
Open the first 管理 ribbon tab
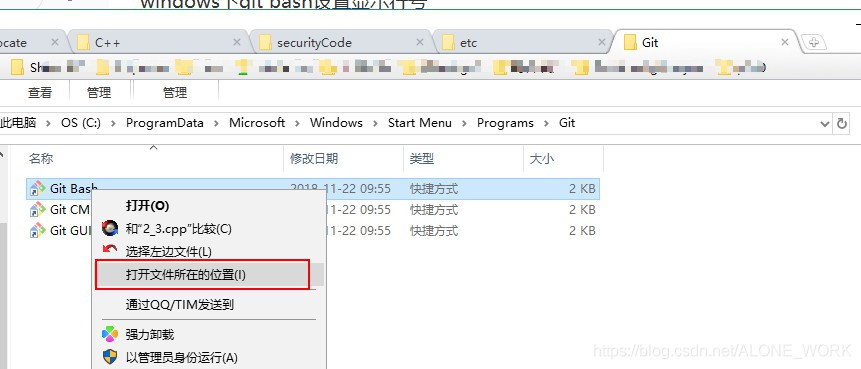[x=99, y=93]
